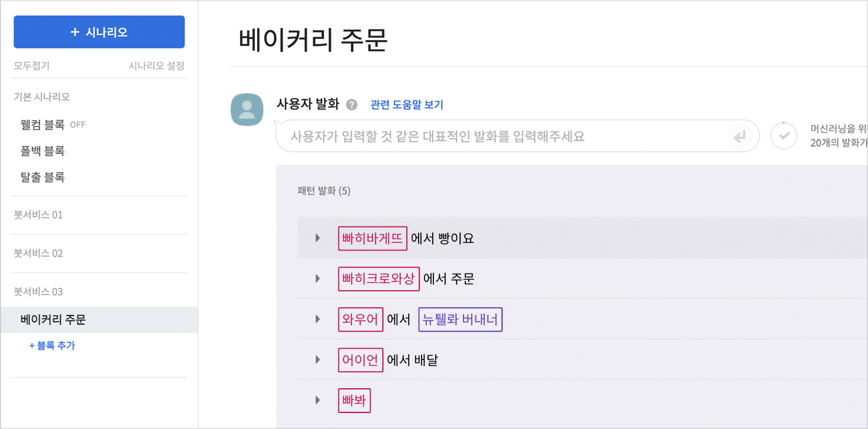
Task: Click the 와우어 entity tag
Action: (x=360, y=320)
